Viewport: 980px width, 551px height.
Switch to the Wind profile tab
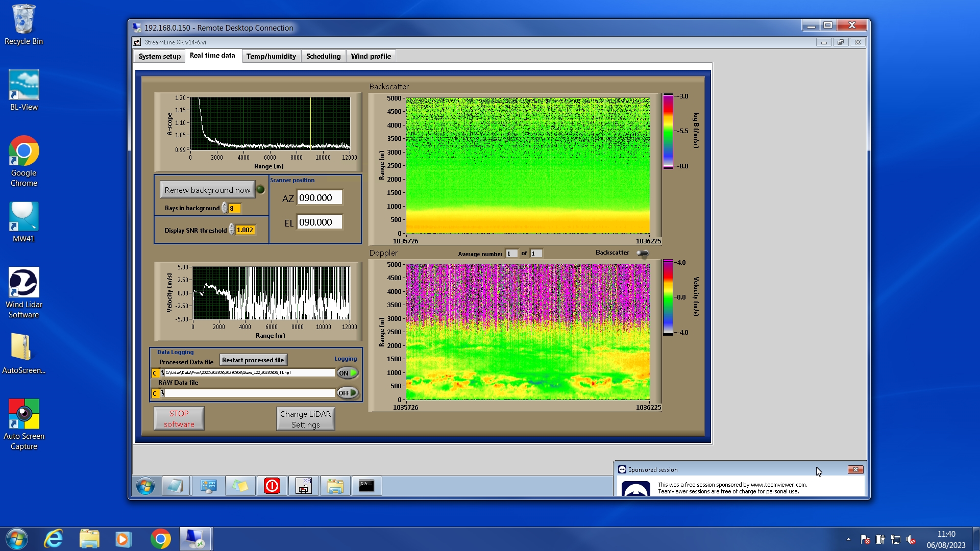click(x=371, y=56)
